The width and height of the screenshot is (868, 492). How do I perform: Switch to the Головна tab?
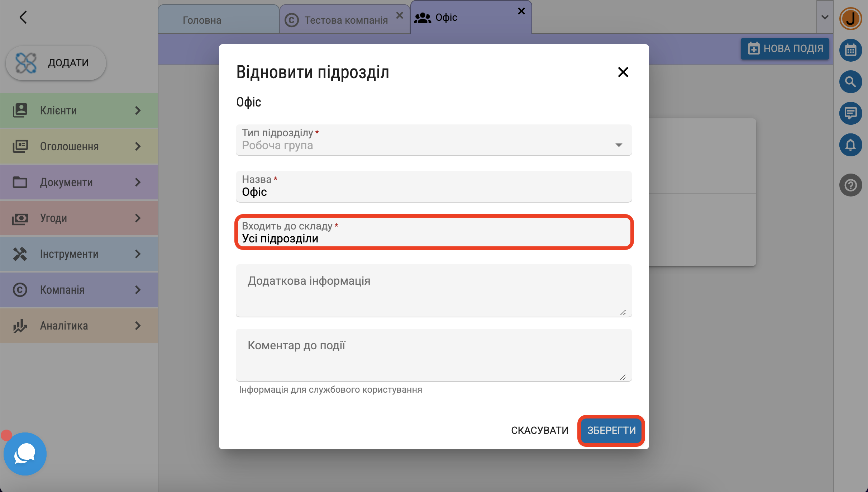[x=202, y=20]
